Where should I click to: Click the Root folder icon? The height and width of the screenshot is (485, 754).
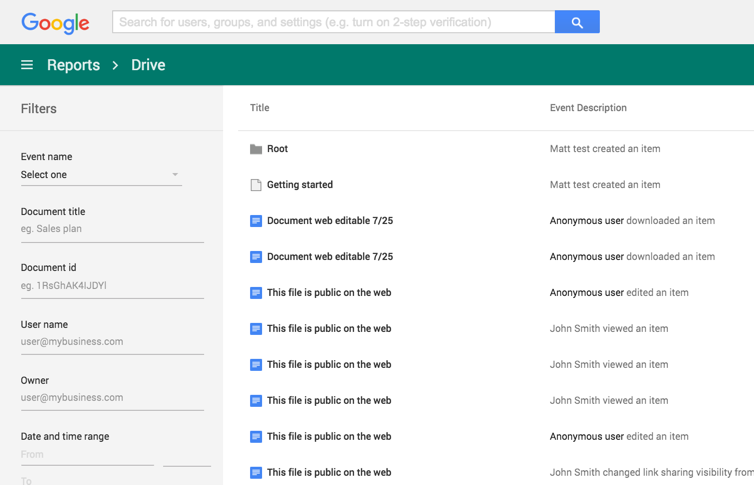click(256, 149)
